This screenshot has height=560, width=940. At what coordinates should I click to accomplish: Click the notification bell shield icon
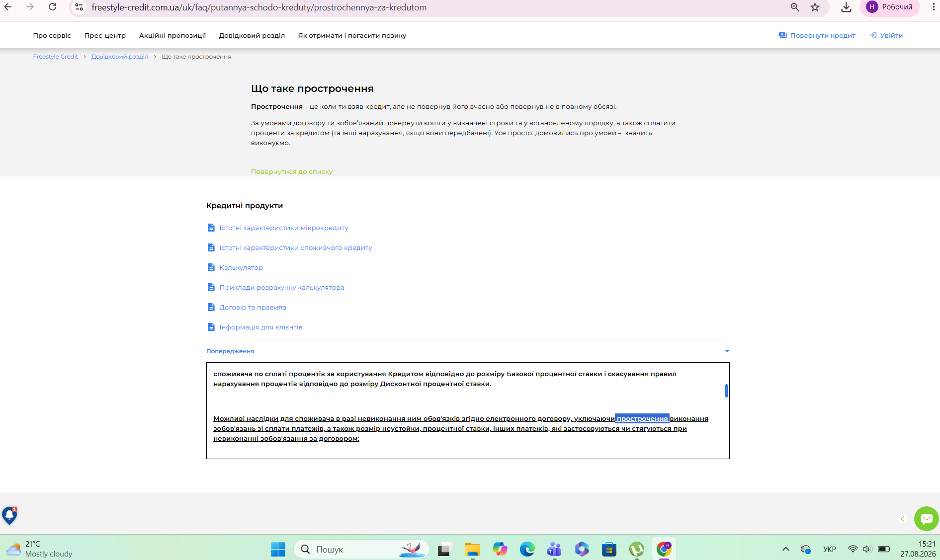9,516
